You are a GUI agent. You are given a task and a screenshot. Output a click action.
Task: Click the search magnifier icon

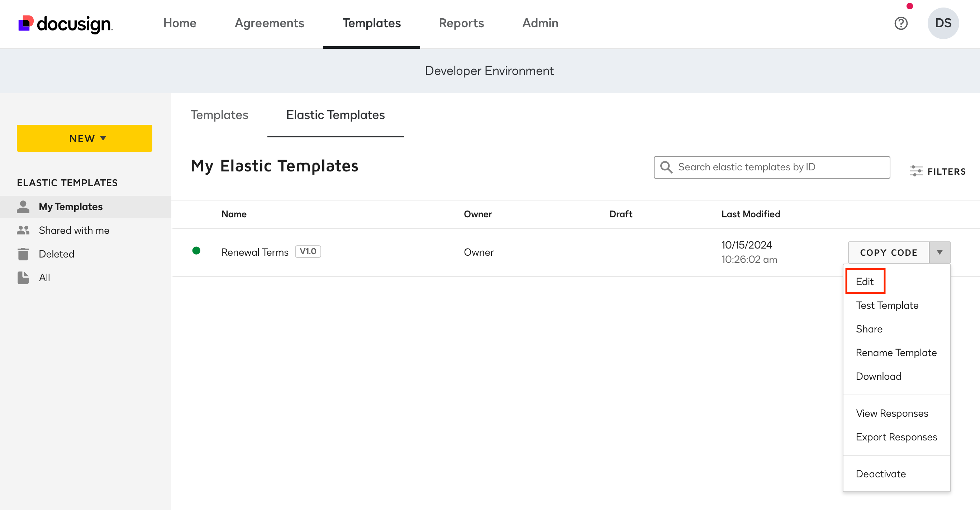click(x=666, y=167)
